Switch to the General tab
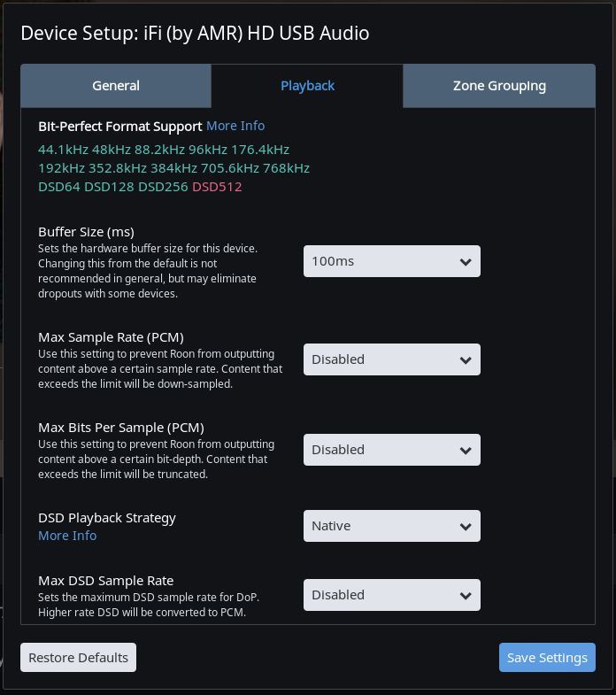This screenshot has height=695, width=616. pos(116,86)
